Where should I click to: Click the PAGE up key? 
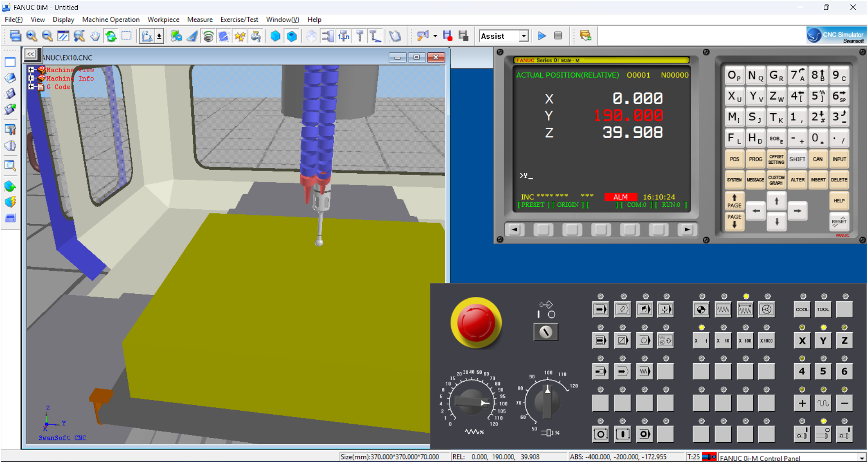734,201
